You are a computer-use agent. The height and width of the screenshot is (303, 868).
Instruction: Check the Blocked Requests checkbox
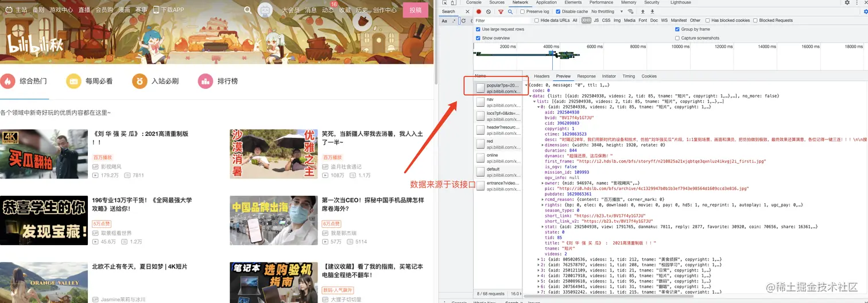tap(755, 21)
